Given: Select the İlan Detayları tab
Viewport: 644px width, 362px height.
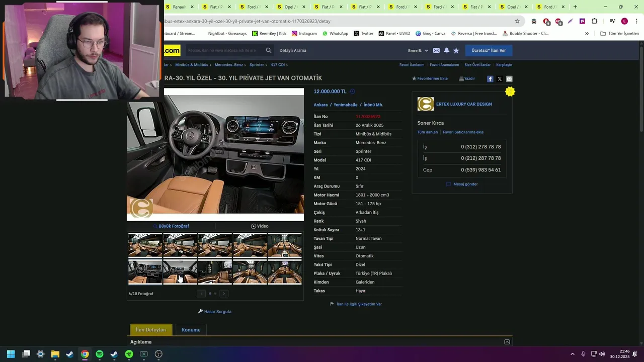Looking at the screenshot, I should point(151,330).
